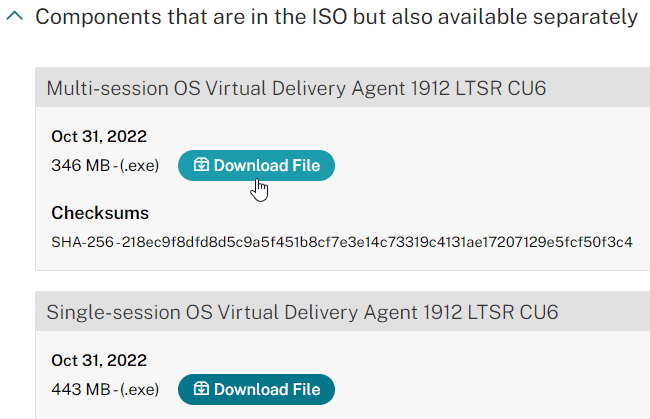Screen dimensions: 650x419
Task: Click the (.exe) label beside 443 MB
Action: (146, 389)
